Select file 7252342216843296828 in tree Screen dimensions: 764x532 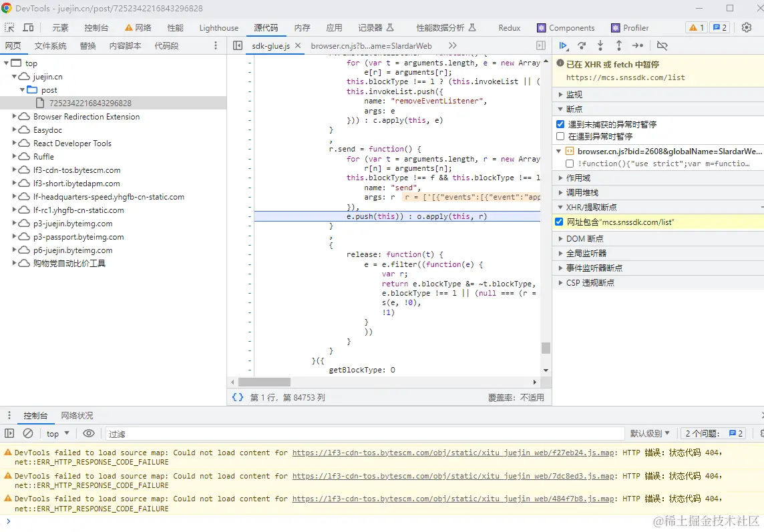pos(90,103)
